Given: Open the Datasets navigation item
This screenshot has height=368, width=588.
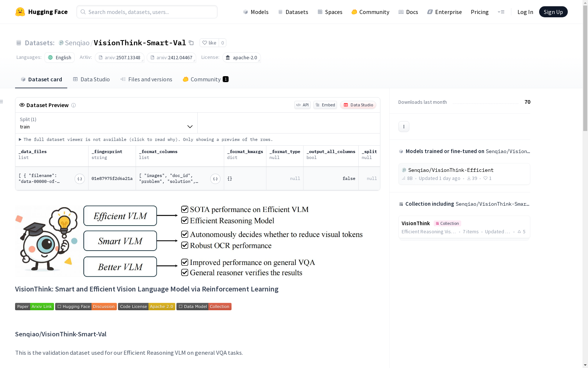Looking at the screenshot, I should 293,12.
